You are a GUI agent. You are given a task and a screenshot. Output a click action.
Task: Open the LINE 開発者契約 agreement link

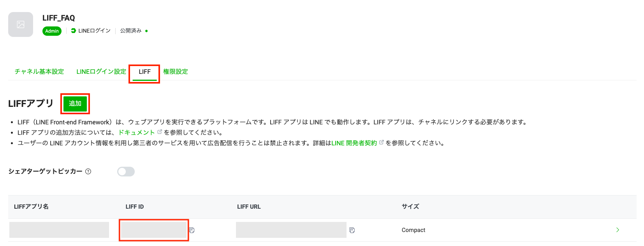point(354,143)
